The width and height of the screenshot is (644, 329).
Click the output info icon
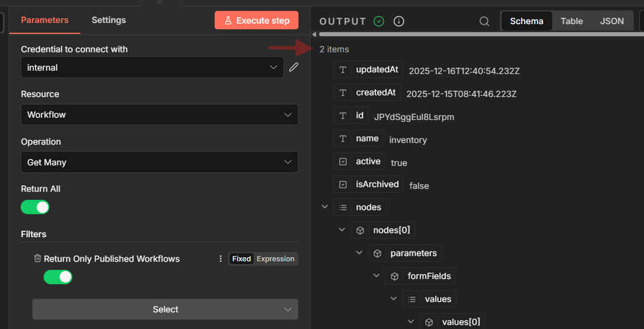coord(399,21)
